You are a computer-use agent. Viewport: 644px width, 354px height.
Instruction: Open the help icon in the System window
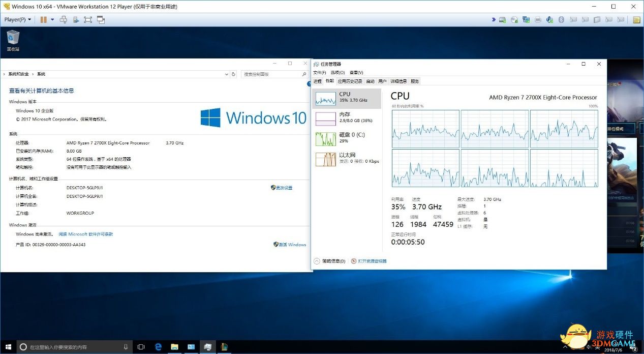pyautogui.click(x=309, y=84)
